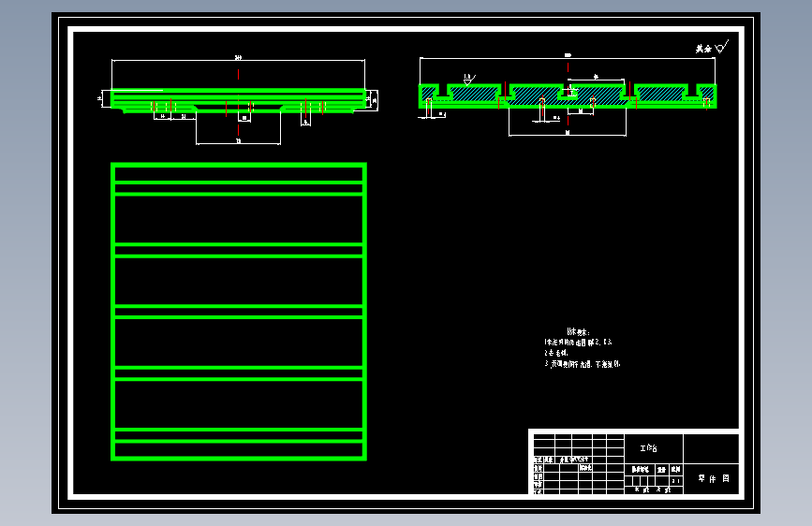Select the large green plan view outline
Viewport: 812px width, 526px height.
(239, 312)
